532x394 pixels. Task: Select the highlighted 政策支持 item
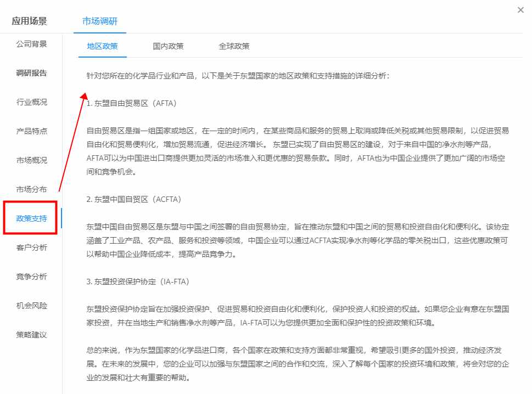click(31, 218)
